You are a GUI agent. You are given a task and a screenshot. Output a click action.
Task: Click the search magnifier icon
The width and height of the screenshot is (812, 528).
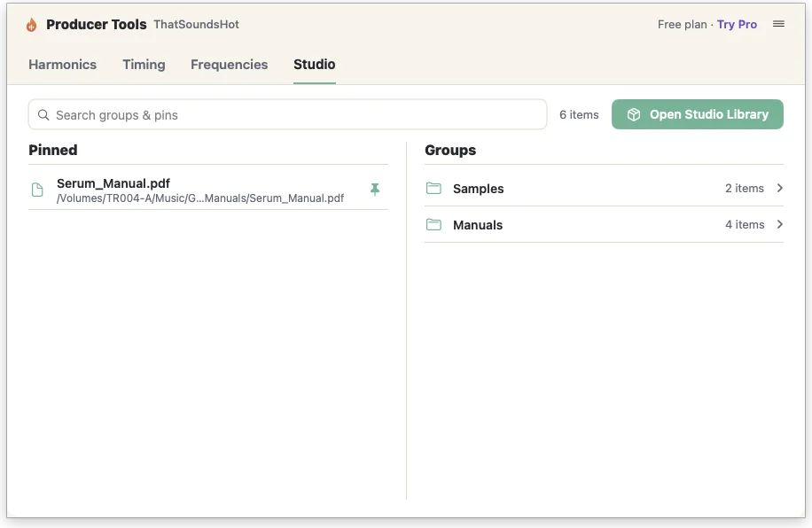[x=43, y=115]
